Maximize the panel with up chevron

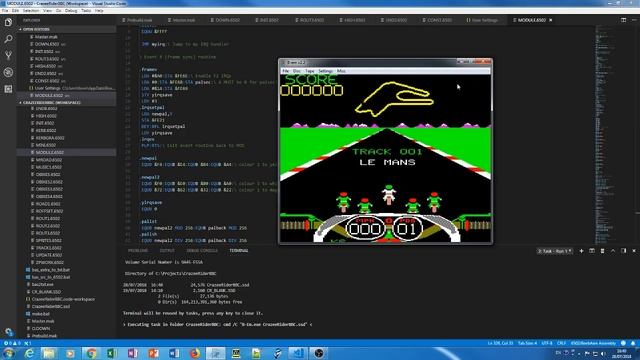(613, 251)
